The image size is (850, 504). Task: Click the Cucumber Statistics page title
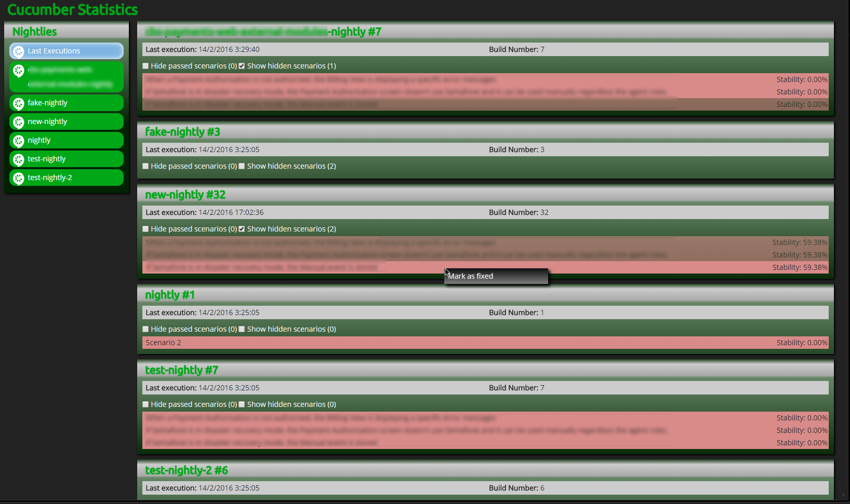[x=72, y=10]
